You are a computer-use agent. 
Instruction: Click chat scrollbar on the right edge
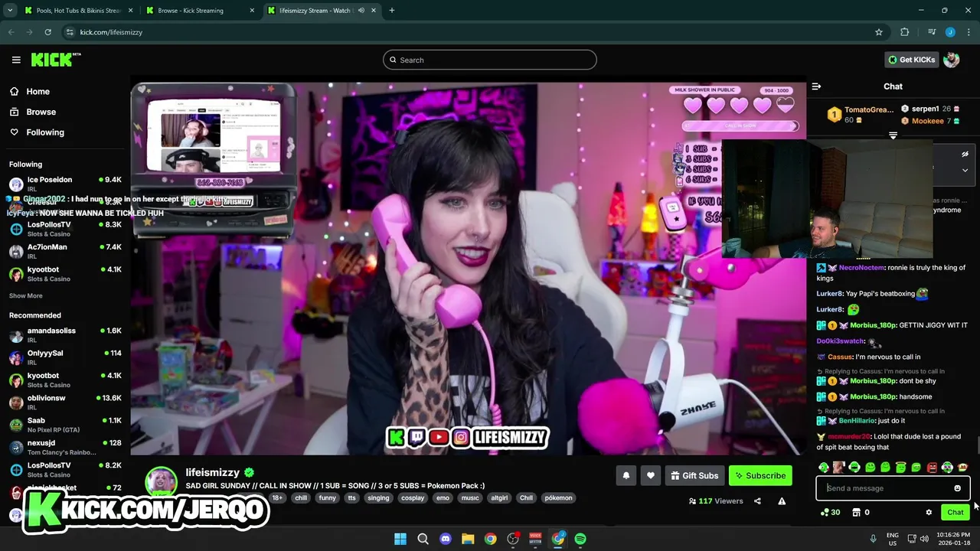978,445
